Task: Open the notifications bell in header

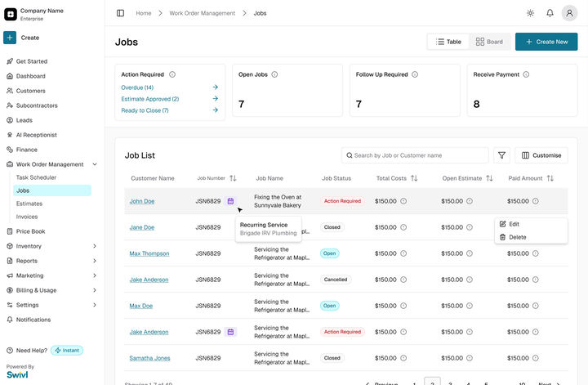Action: 550,13
